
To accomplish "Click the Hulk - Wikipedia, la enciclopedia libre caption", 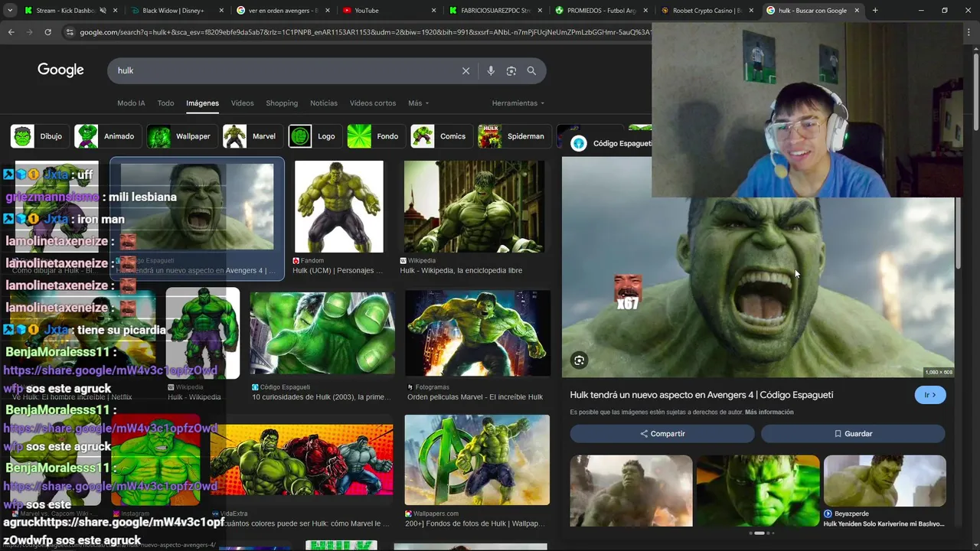I will [x=461, y=270].
